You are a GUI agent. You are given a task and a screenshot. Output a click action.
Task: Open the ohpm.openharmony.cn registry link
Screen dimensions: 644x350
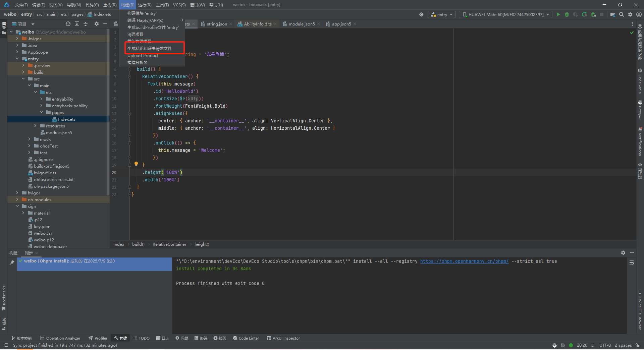(464, 261)
